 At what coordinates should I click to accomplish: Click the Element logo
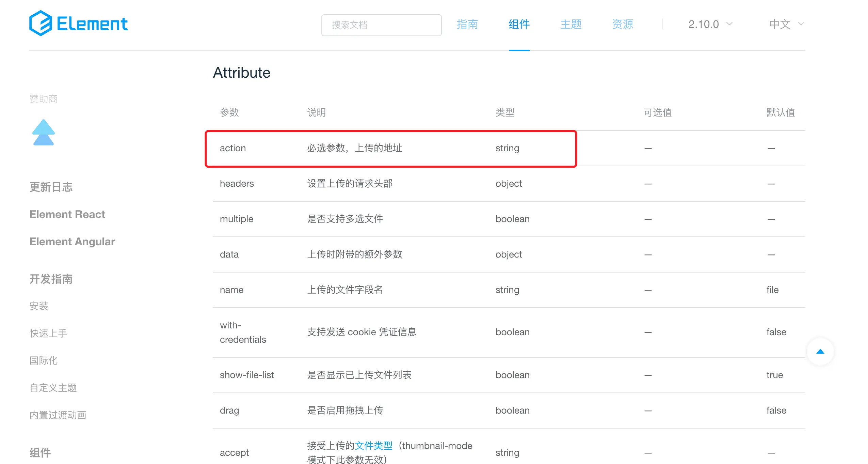click(79, 23)
